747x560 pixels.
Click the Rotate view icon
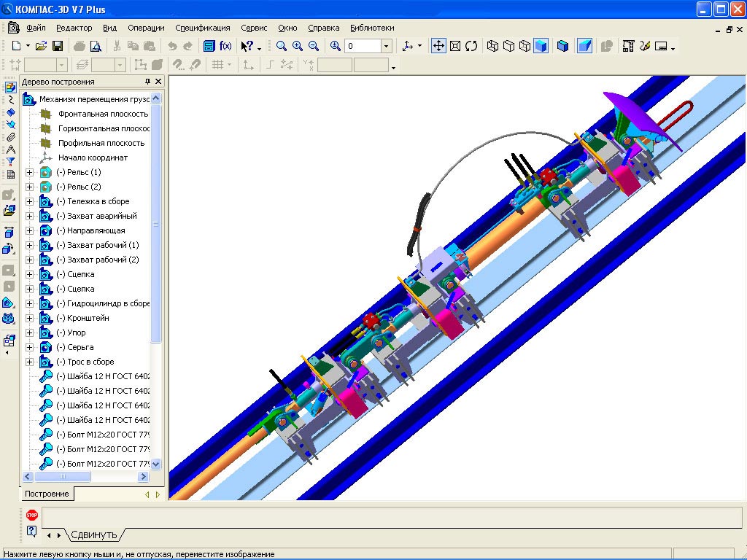[x=471, y=46]
